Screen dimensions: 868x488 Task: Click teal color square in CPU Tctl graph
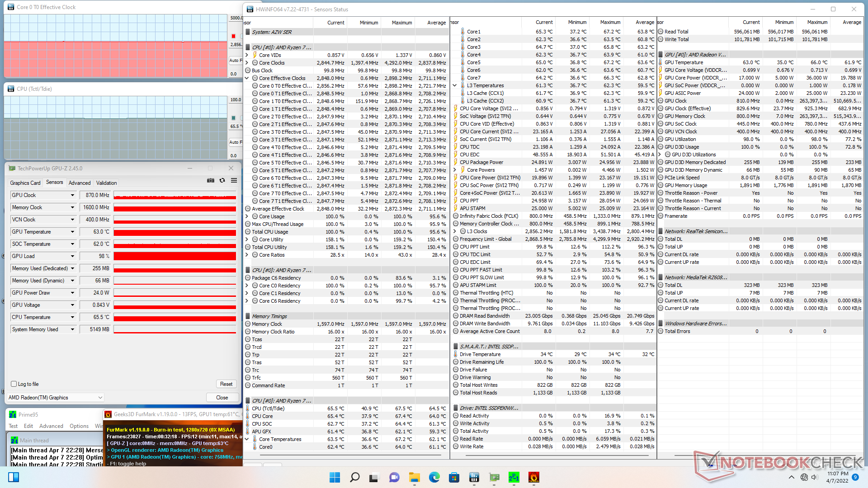pyautogui.click(x=233, y=118)
